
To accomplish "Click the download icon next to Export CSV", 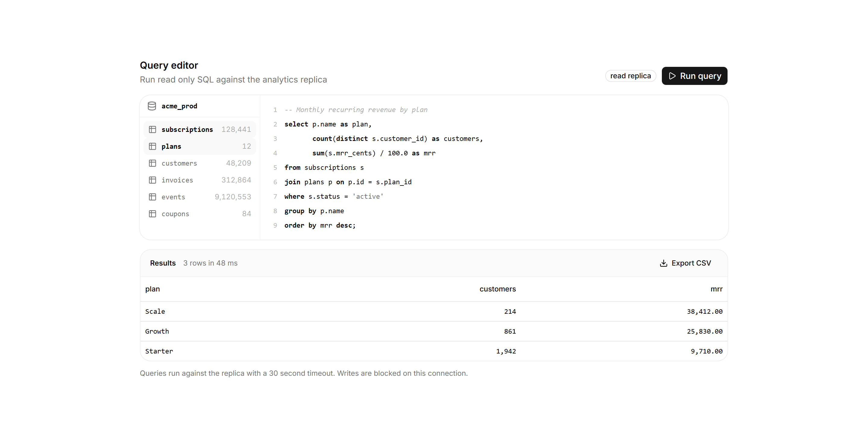I will pyautogui.click(x=663, y=263).
